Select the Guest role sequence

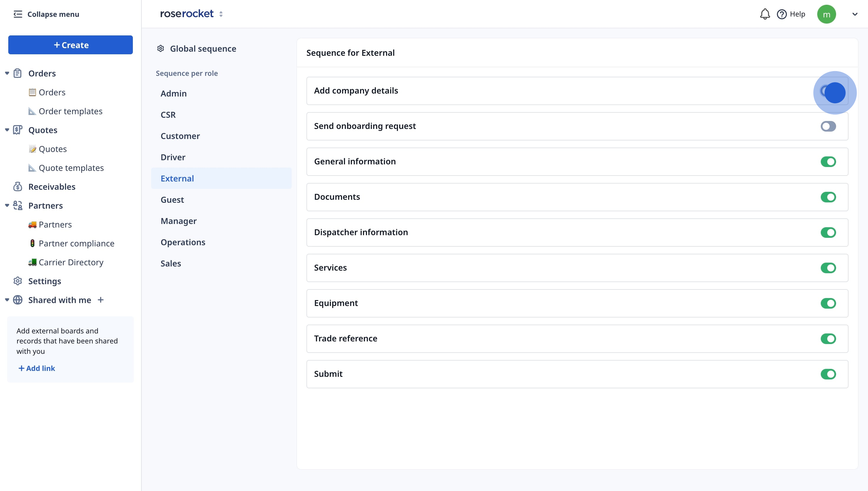(221, 200)
